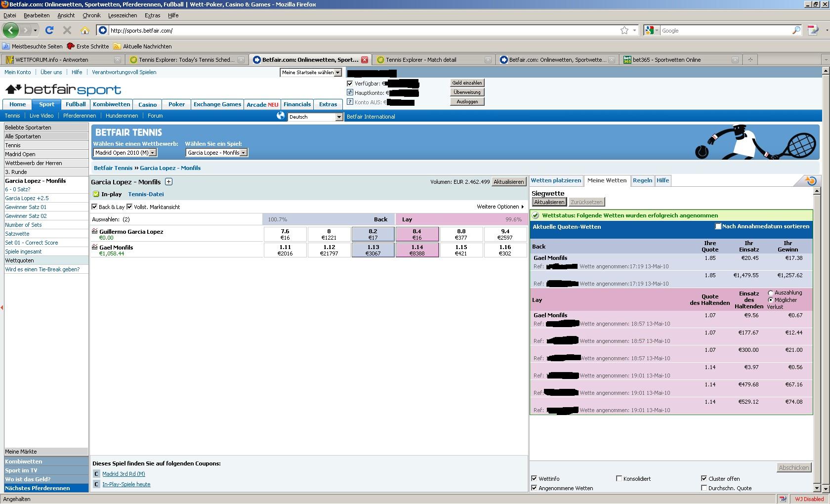Select Auszahlung radio button
Viewport: 830px width, 504px height.
click(770, 293)
